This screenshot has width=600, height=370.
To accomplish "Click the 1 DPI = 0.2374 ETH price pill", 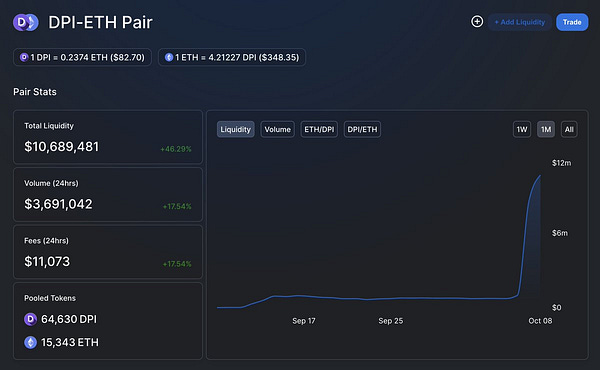I will 82,57.
